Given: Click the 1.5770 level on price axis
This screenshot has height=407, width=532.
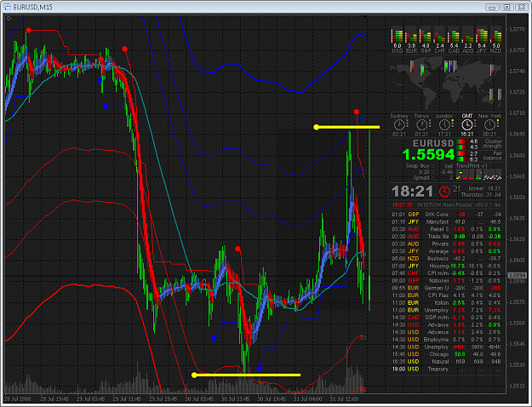Looking at the screenshot, I should [x=517, y=30].
